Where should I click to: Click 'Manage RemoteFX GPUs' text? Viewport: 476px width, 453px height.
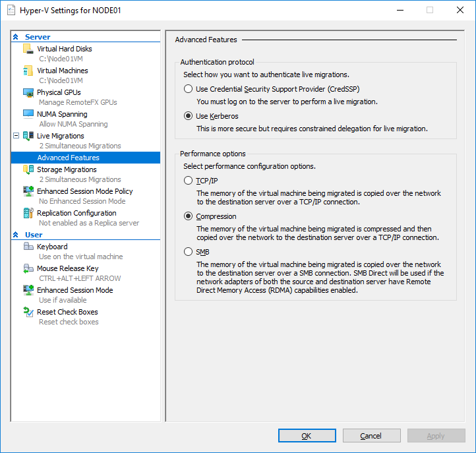tap(78, 102)
